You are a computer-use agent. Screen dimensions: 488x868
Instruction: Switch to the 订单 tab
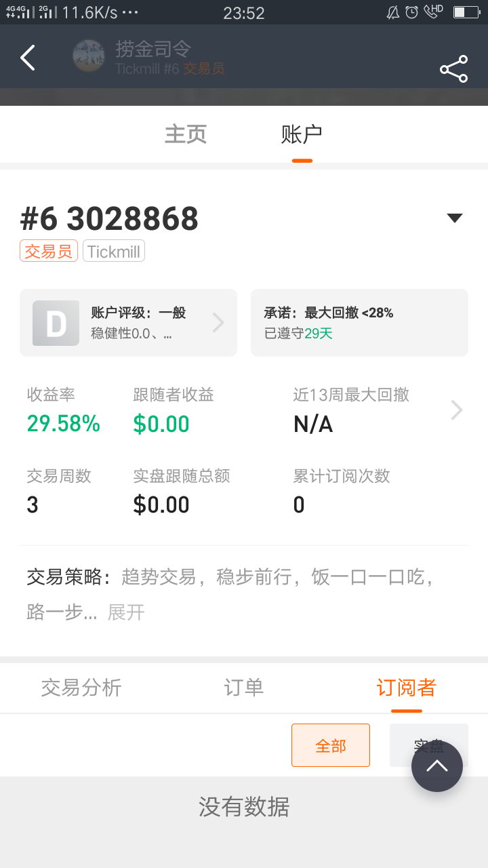pos(244,688)
